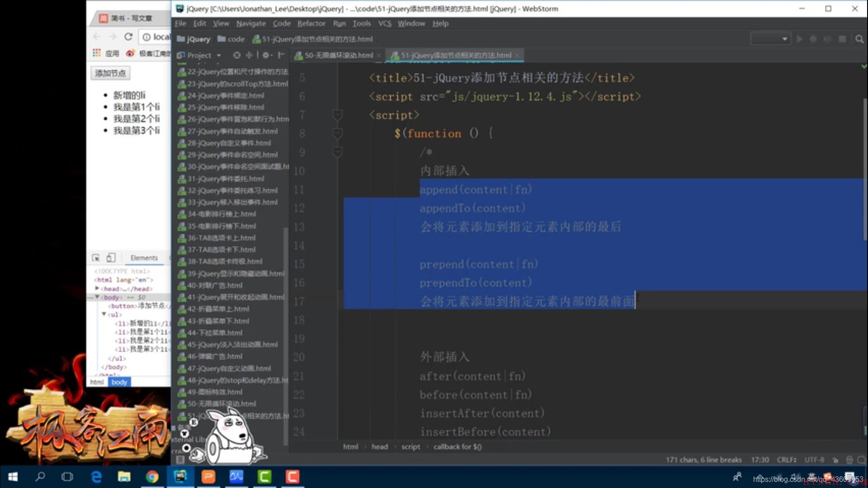868x488 pixels.
Task: Click the jQuery breadcrumb folder in navigation bar
Action: [x=193, y=39]
